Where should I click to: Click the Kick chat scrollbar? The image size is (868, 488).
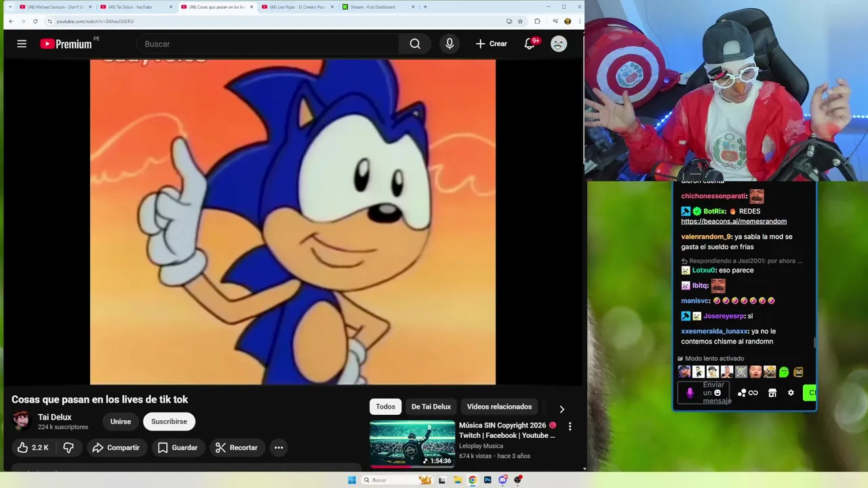coord(814,342)
